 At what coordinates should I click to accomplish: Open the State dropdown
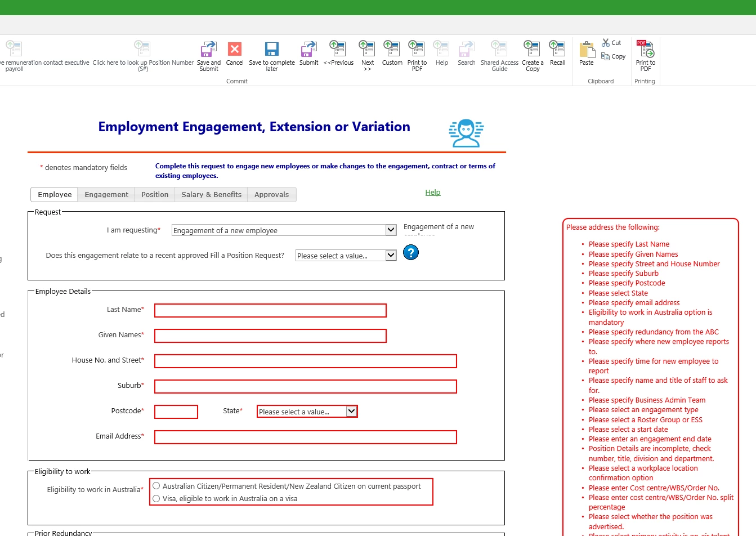307,412
